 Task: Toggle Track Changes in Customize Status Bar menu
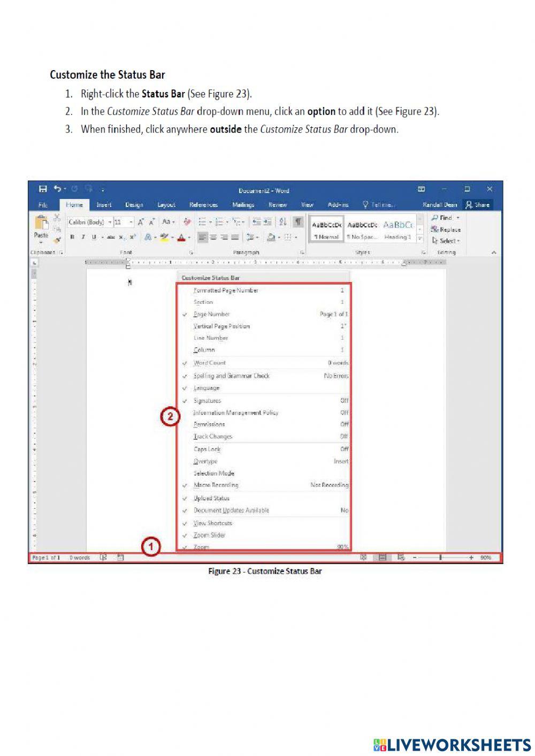[213, 436]
